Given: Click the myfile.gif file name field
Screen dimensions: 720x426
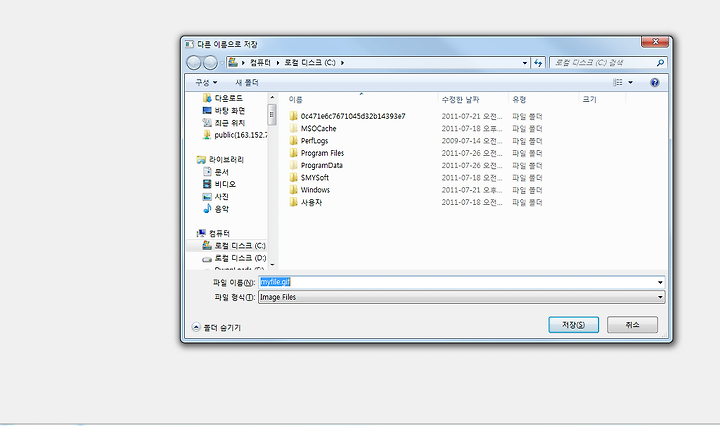Looking at the screenshot, I should pos(457,282).
